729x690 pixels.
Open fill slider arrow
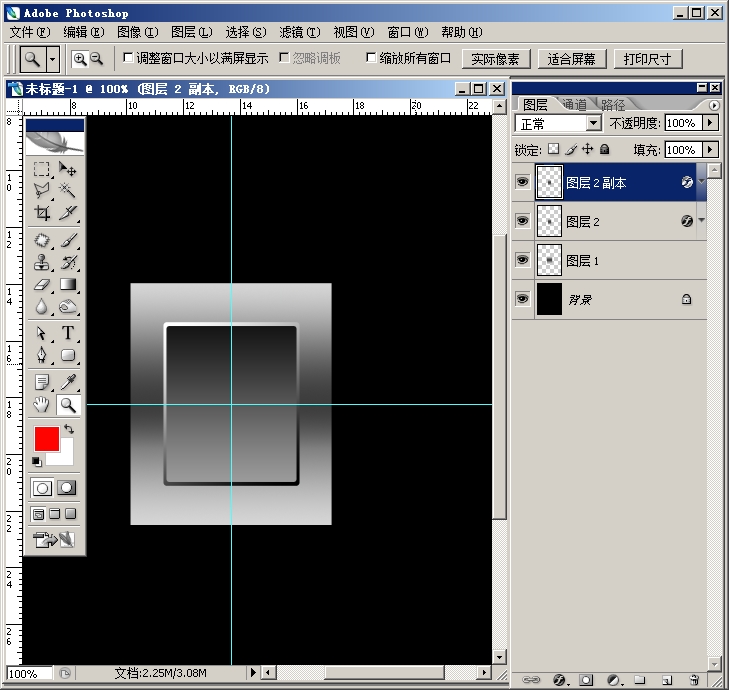pyautogui.click(x=710, y=149)
